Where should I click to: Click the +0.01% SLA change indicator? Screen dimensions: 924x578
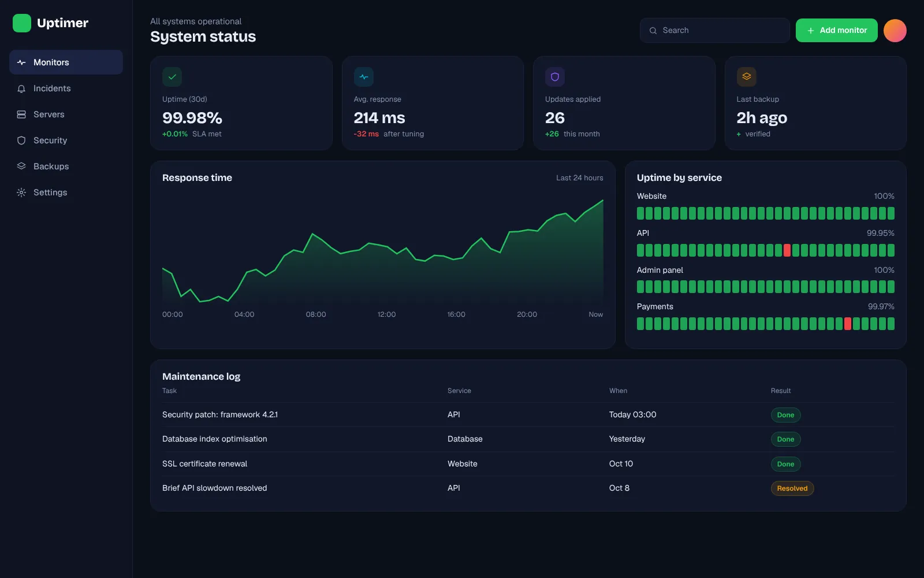click(x=175, y=134)
